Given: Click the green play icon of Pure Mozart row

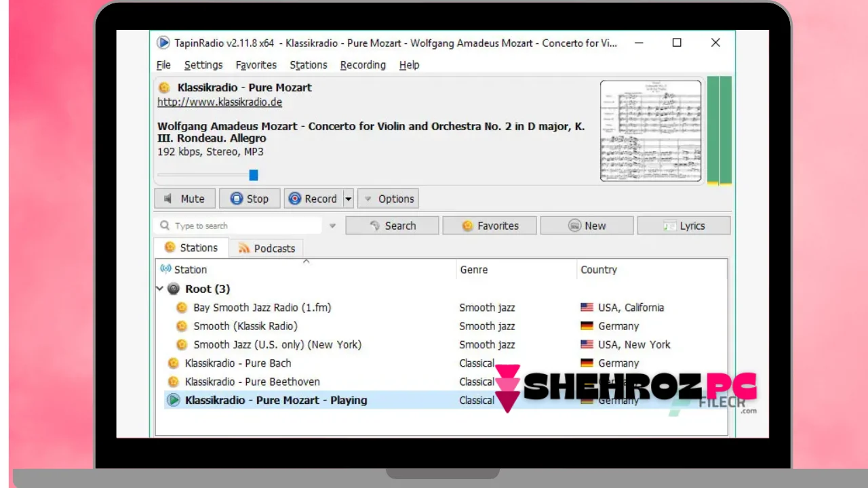Looking at the screenshot, I should (174, 400).
